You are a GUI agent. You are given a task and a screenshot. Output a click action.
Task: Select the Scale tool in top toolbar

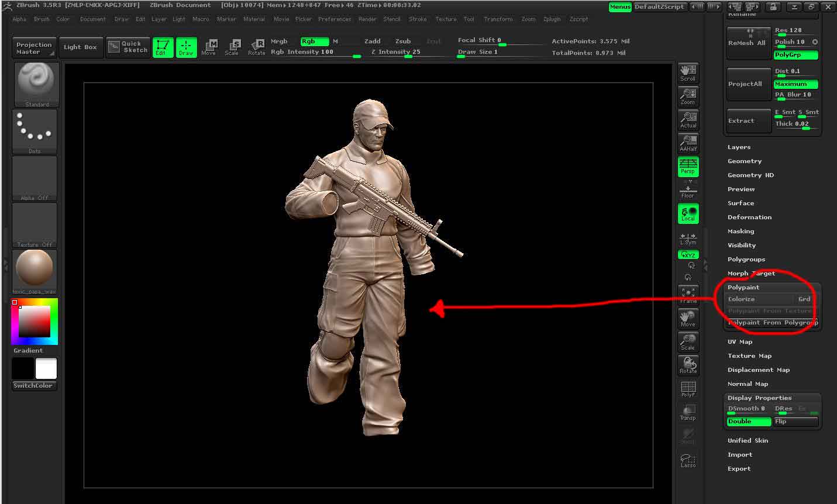[232, 47]
